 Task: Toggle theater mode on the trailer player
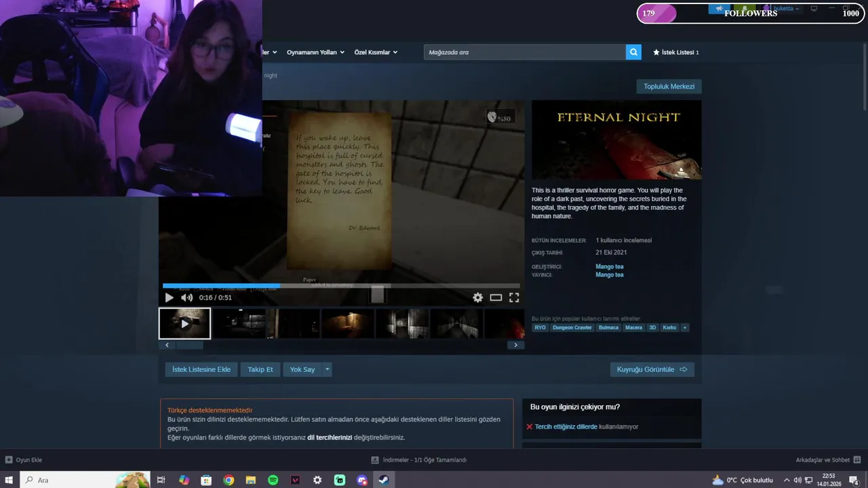point(496,298)
